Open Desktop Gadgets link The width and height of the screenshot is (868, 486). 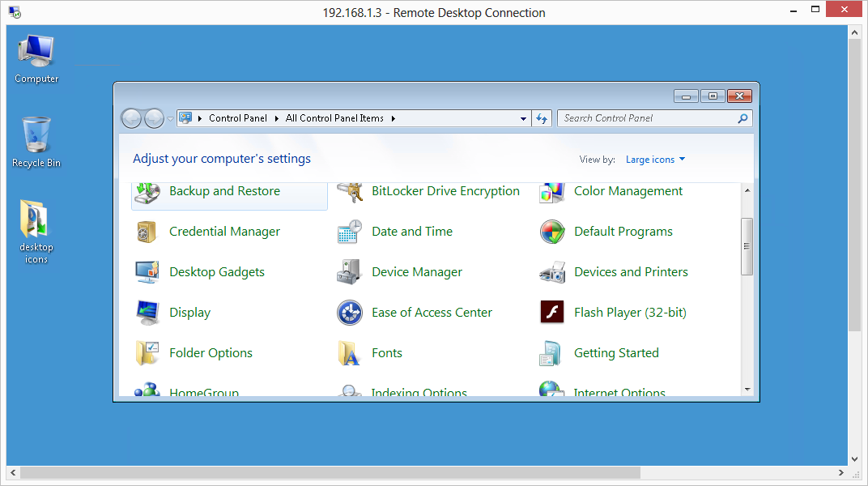[217, 272]
